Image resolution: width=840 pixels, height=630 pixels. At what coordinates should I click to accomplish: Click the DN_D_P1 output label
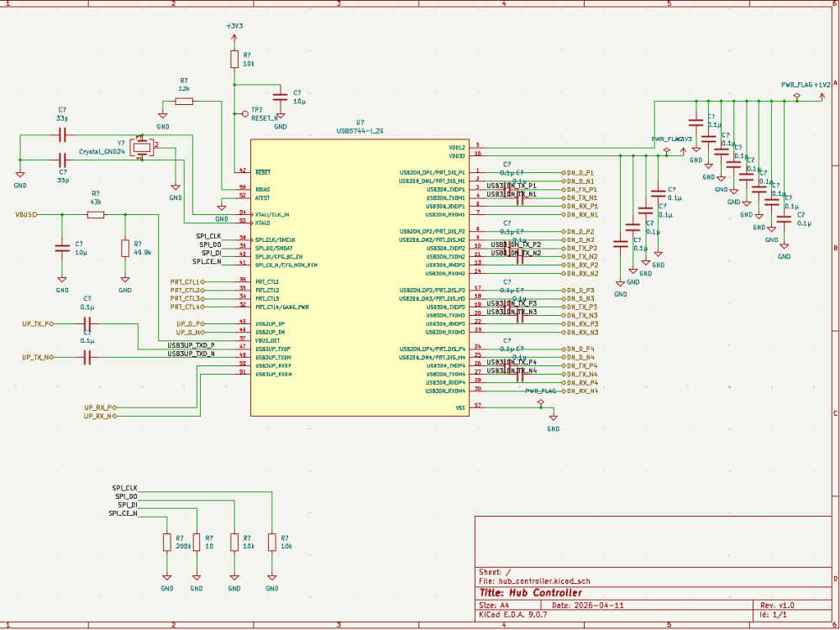click(x=578, y=173)
